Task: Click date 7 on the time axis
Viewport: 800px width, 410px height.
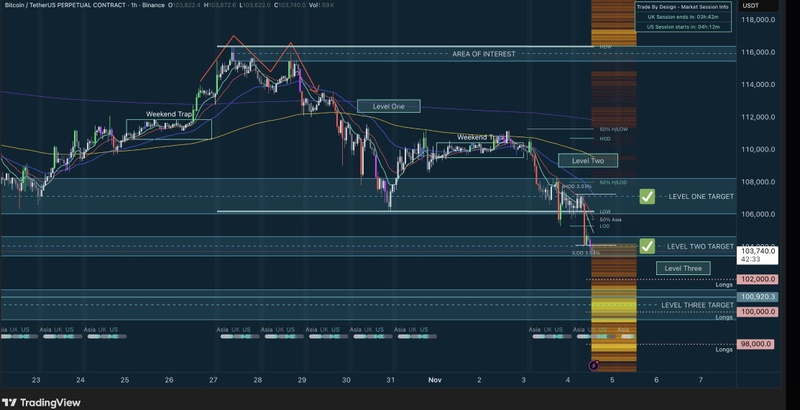Action: (x=701, y=380)
